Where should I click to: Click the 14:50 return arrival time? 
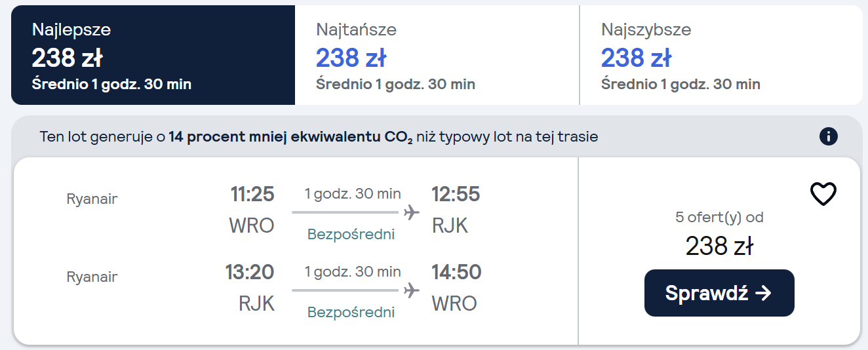pyautogui.click(x=456, y=271)
